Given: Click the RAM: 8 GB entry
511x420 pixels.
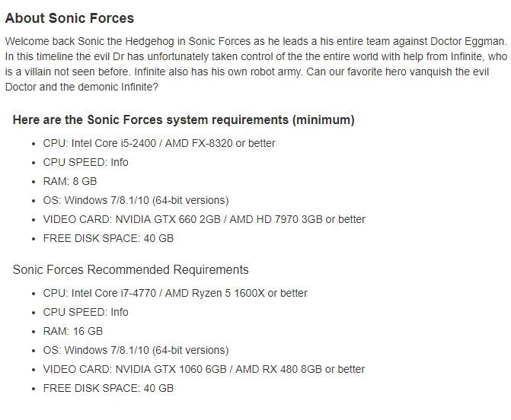Looking at the screenshot, I should point(69,181).
